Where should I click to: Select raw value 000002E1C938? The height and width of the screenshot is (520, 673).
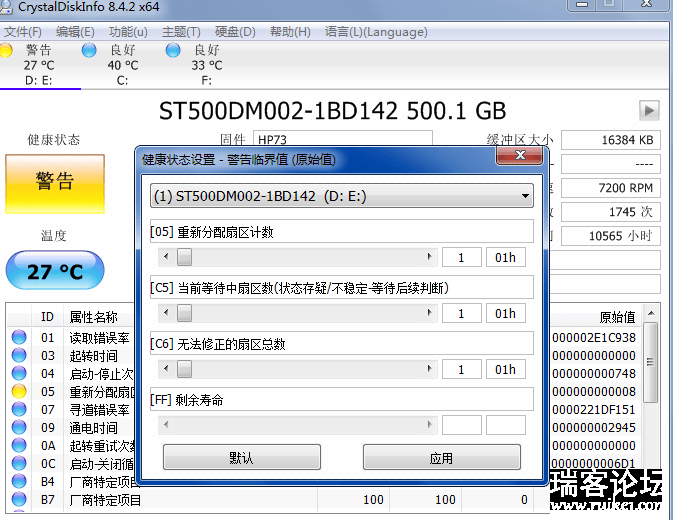point(594,338)
